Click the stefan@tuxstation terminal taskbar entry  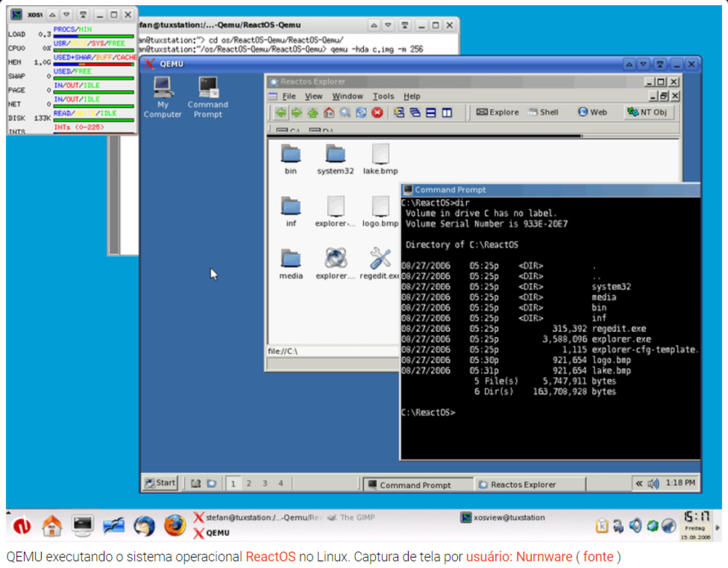tap(257, 517)
